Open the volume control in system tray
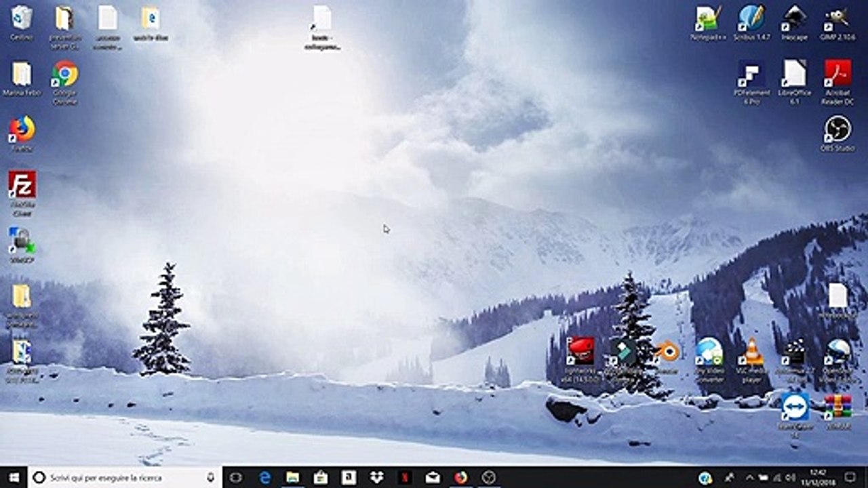The image size is (868, 488). pyautogui.click(x=790, y=478)
